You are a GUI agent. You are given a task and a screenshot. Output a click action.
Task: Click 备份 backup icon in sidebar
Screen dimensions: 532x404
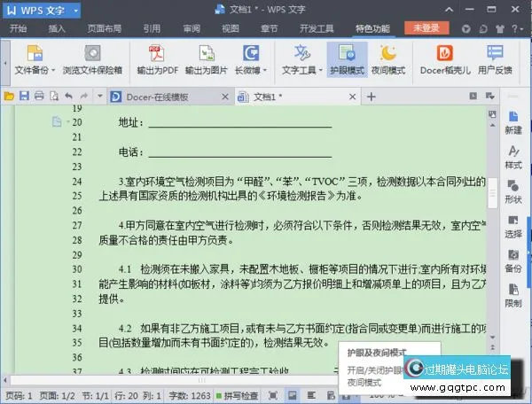(x=512, y=260)
